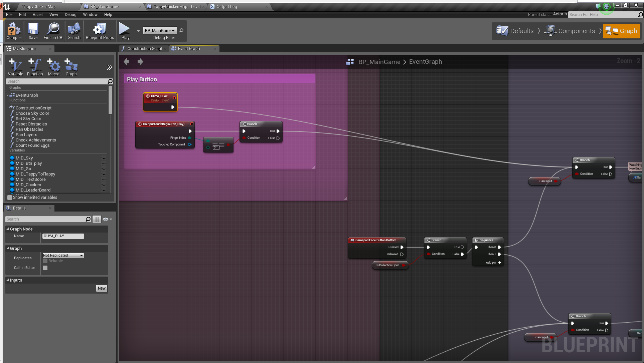This screenshot has width=644, height=363.
Task: Open BP_MainGame debug filter dropdown
Action: coord(160,31)
